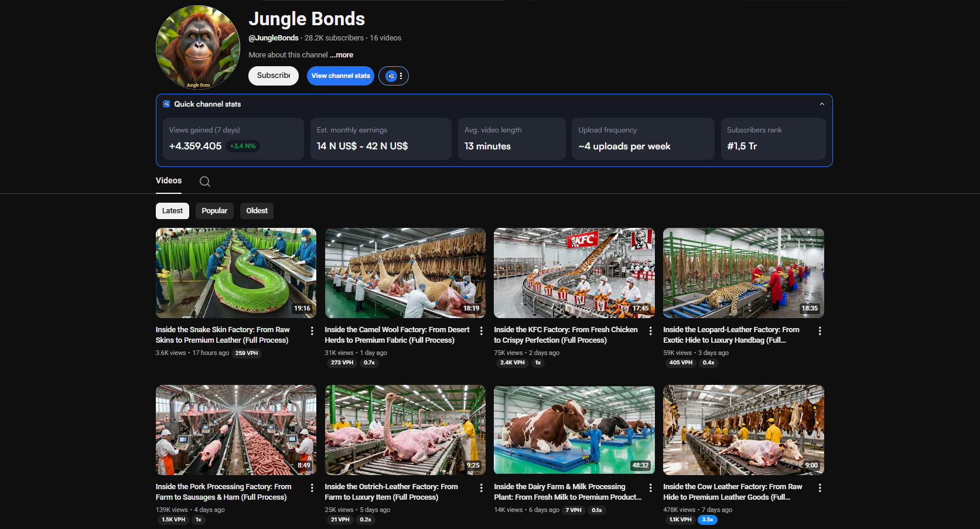The height and width of the screenshot is (529, 980).
Task: Open the vidIQ extension options button
Action: point(394,76)
